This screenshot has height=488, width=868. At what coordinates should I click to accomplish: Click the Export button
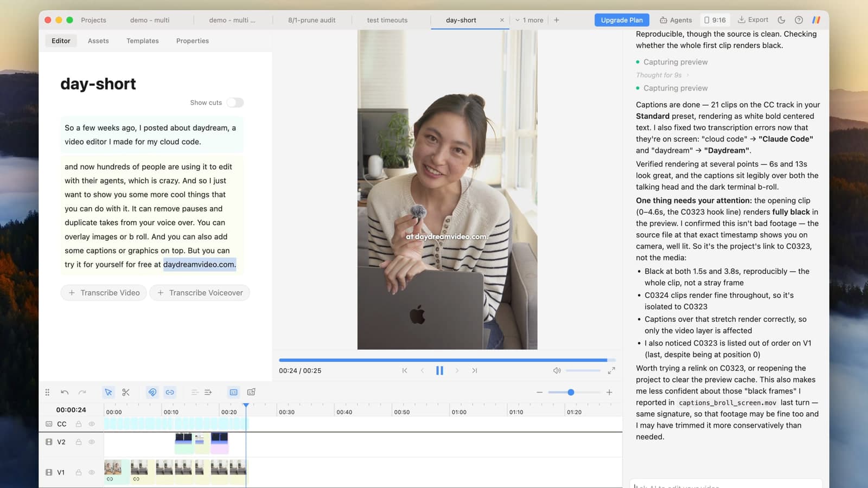point(753,20)
